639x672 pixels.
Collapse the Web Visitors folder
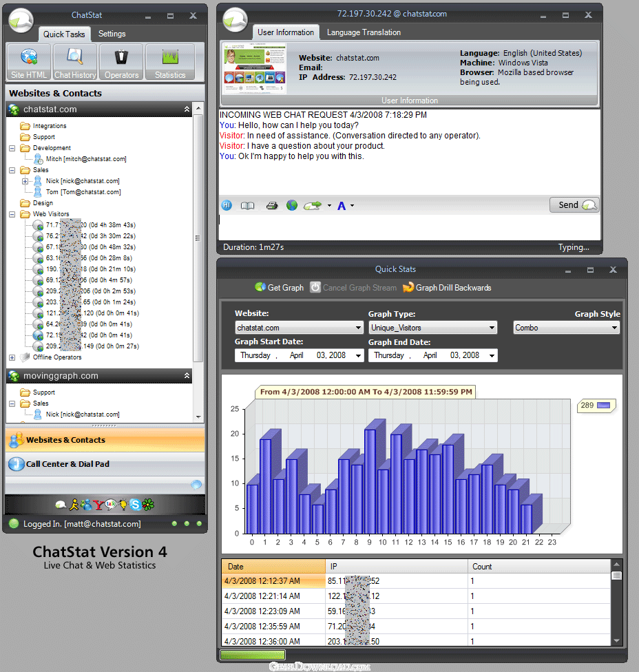point(12,214)
